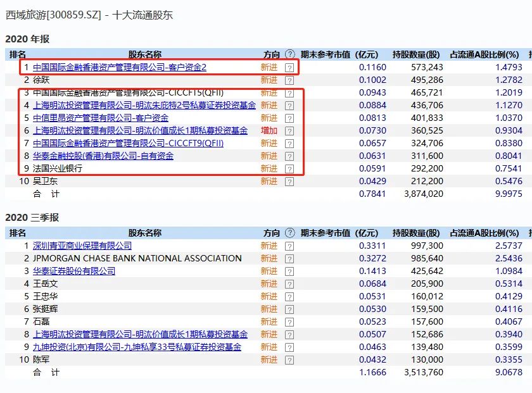Open 上海明汯投资-明汯朱庇特2号 fund link
Viewport: 532px width, 393px height.
(x=144, y=105)
